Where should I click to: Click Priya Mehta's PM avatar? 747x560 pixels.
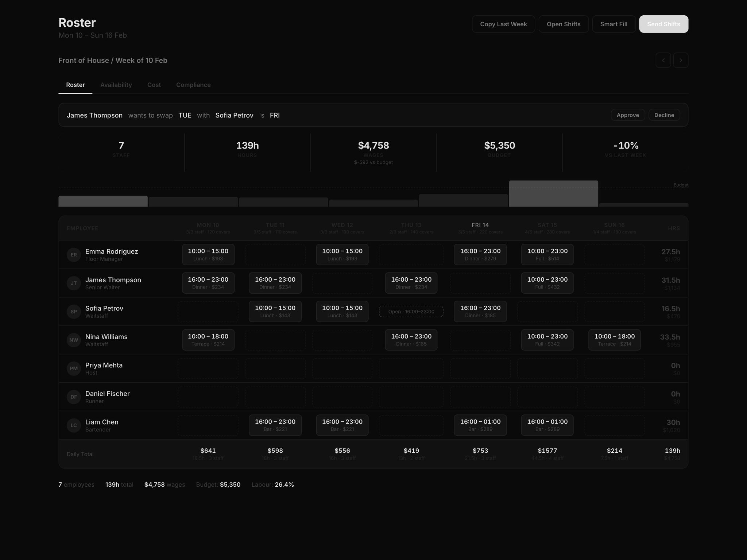(x=74, y=368)
